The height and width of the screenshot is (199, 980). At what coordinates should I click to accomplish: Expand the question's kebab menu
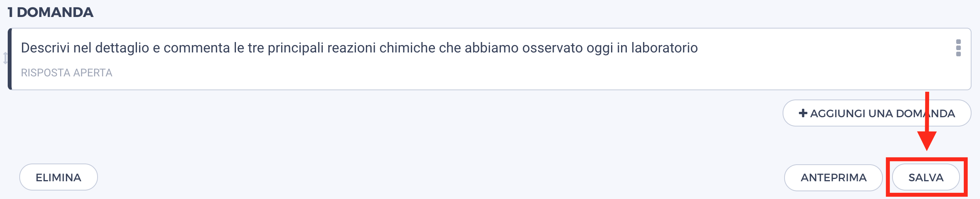958,48
